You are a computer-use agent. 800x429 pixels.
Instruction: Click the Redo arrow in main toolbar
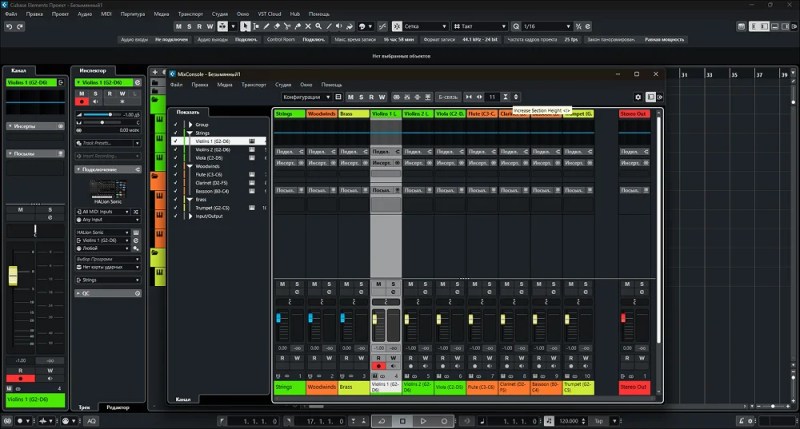[20, 27]
